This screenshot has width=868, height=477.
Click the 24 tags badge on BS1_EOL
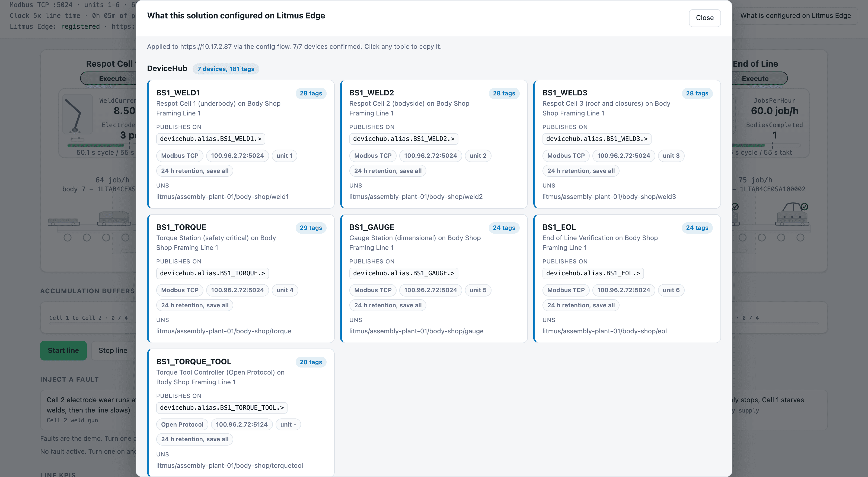697,228
